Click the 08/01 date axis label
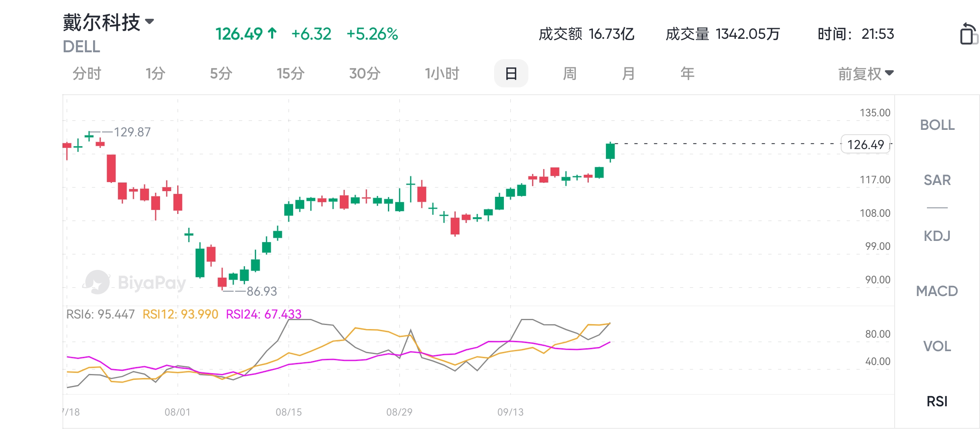Viewport: 980px width, 441px height. [x=178, y=412]
